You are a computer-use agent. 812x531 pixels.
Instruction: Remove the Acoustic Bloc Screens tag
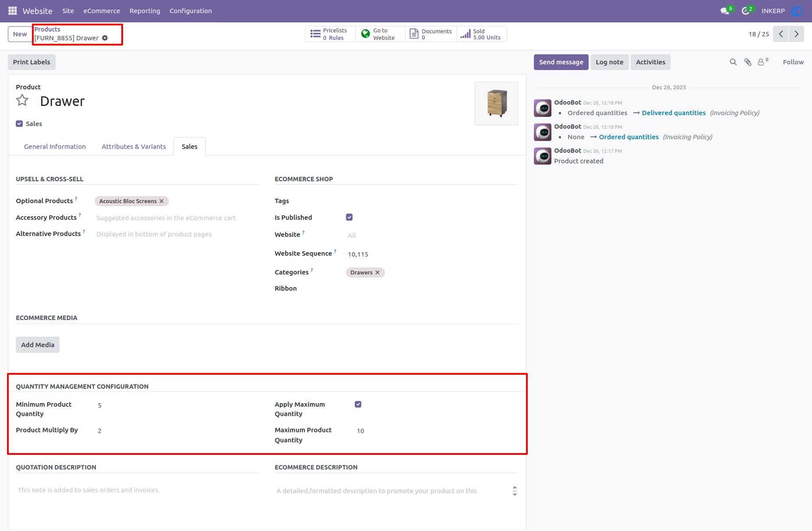click(162, 201)
